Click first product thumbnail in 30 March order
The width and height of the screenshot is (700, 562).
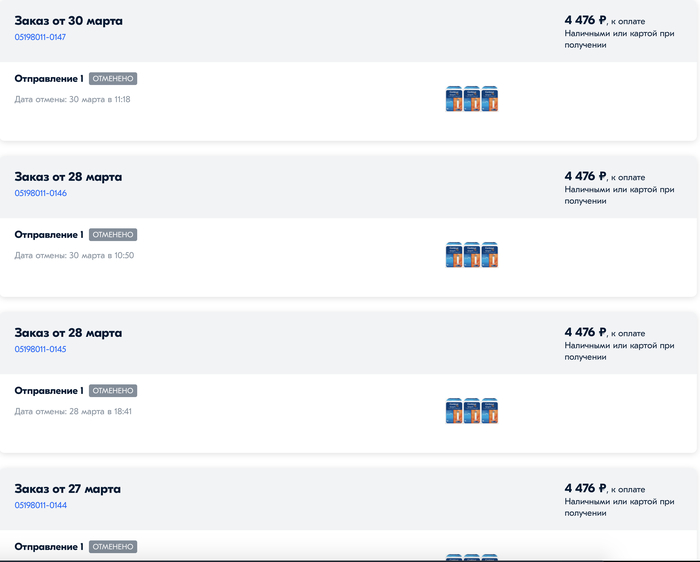[x=454, y=99]
